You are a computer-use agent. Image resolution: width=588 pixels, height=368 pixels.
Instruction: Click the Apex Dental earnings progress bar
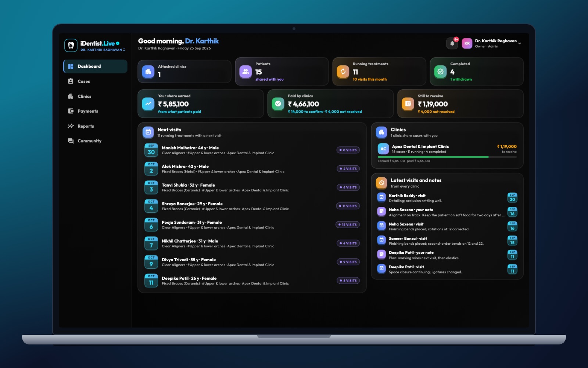(x=447, y=157)
